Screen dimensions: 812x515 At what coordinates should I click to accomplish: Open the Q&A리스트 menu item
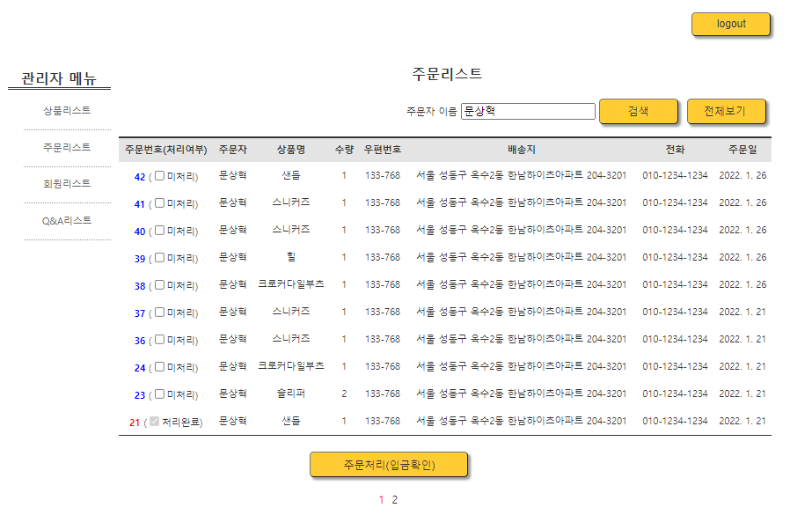(x=67, y=221)
